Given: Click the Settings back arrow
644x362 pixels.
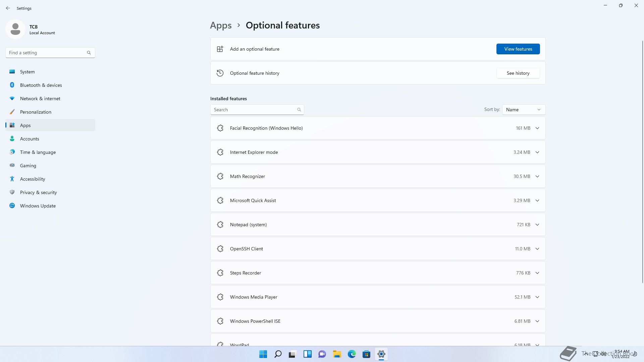Looking at the screenshot, I should click(x=8, y=8).
